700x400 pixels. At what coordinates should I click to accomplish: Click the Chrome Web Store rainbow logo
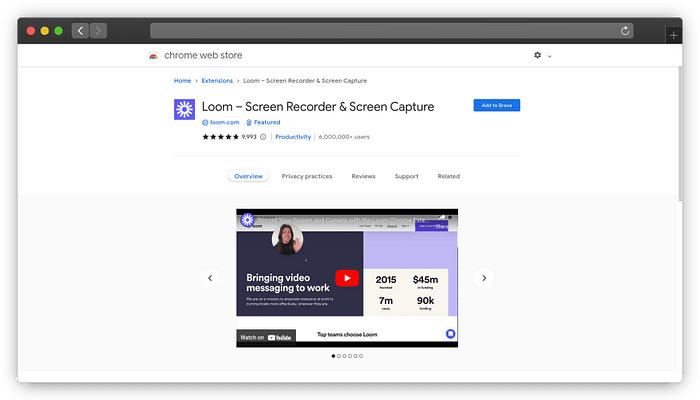153,55
